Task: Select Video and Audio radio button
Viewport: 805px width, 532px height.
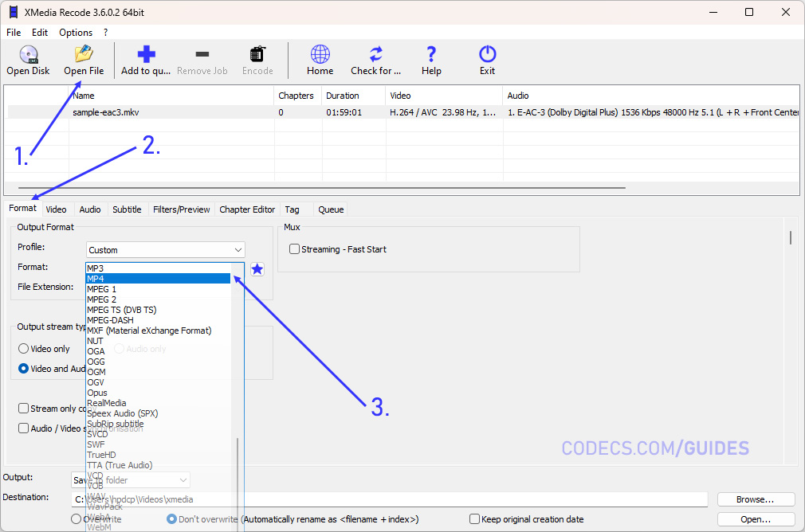Action: [x=23, y=369]
